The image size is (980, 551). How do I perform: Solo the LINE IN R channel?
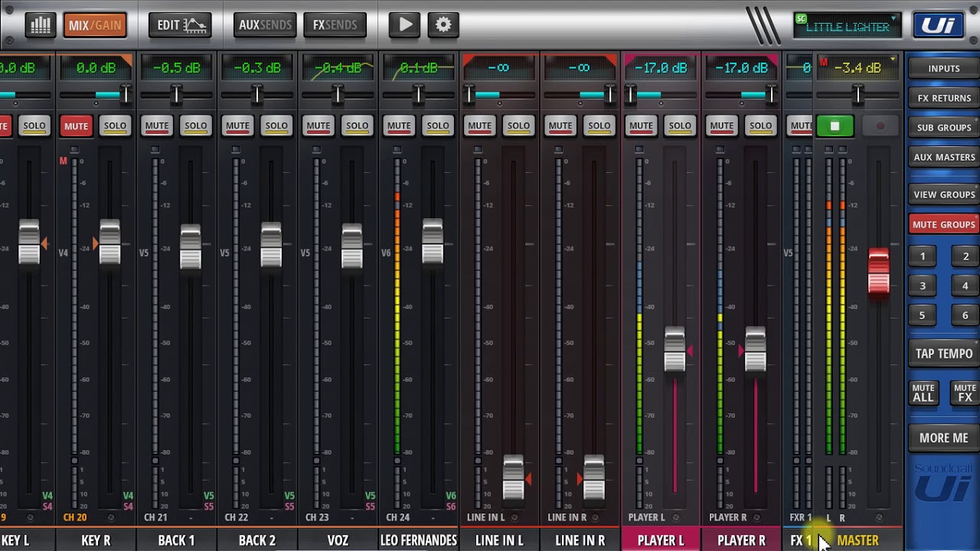coord(599,126)
